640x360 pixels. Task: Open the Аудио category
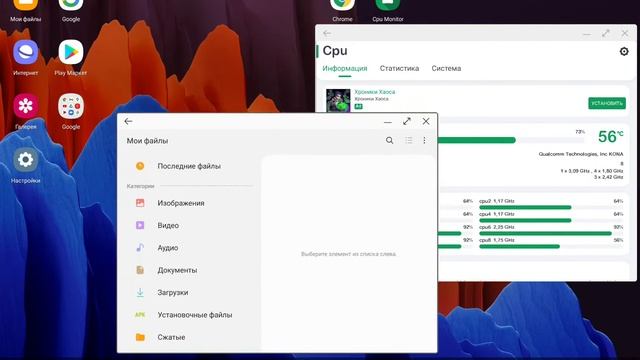[x=168, y=248]
